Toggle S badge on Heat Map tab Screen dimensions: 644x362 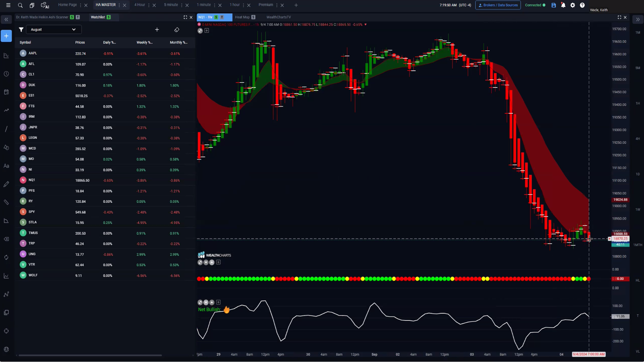coord(253,17)
